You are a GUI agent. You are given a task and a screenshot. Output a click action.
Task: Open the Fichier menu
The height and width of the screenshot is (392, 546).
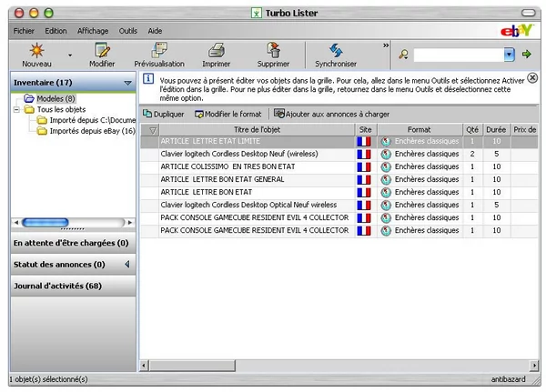point(24,31)
